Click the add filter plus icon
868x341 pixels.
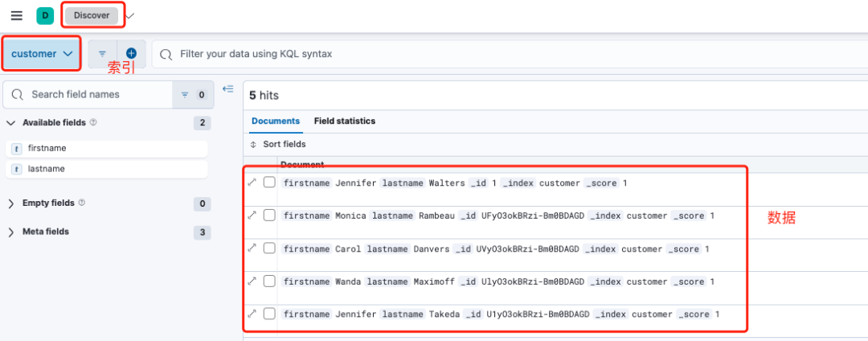tap(131, 54)
